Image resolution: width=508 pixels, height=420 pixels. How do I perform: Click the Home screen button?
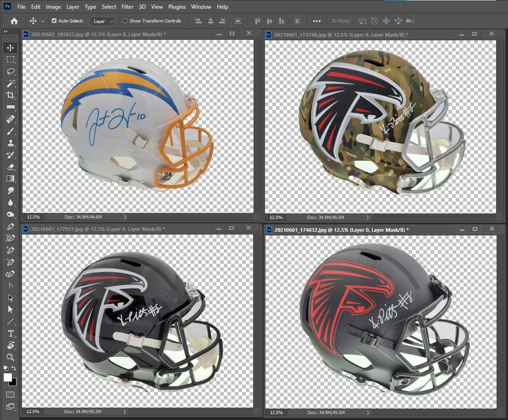tap(14, 21)
